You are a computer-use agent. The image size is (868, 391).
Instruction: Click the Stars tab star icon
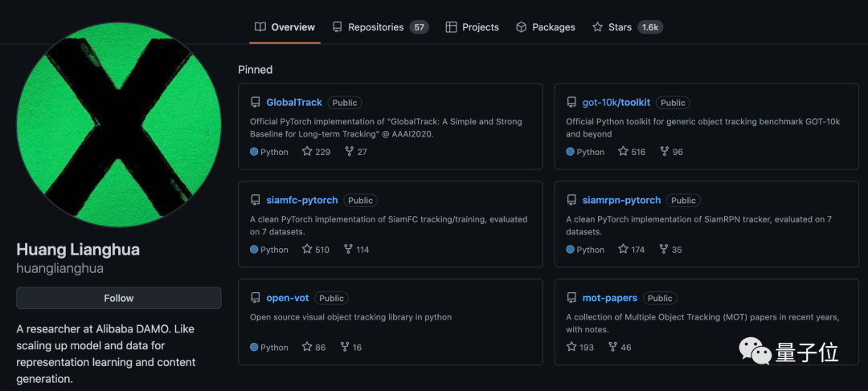(597, 27)
